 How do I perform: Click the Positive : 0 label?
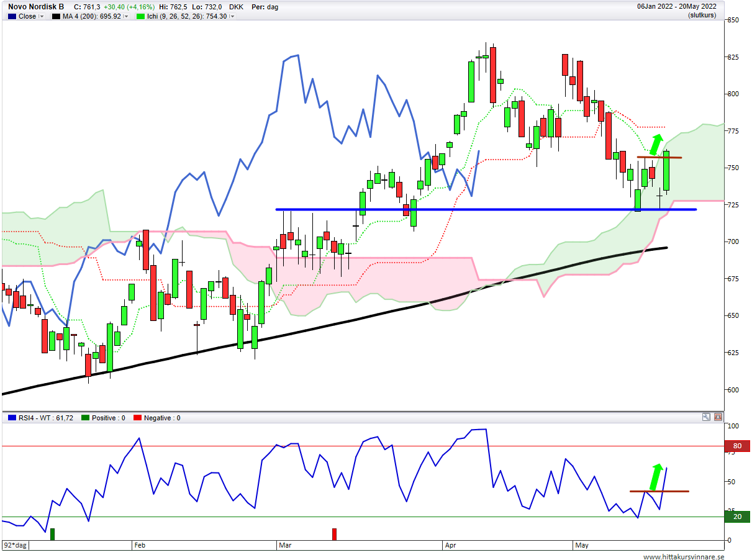pyautogui.click(x=108, y=418)
